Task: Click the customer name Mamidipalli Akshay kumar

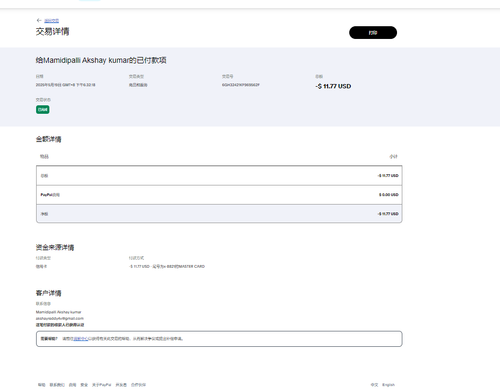Action: (x=59, y=312)
